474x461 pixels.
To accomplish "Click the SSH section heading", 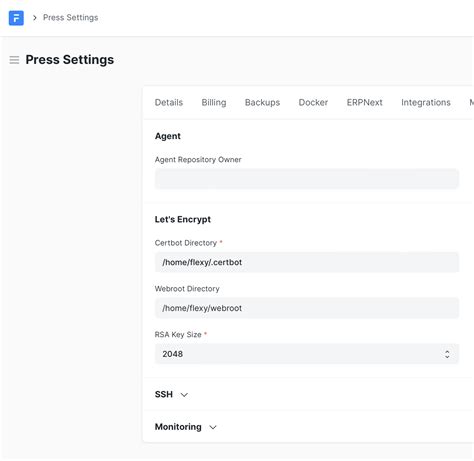I will [164, 394].
